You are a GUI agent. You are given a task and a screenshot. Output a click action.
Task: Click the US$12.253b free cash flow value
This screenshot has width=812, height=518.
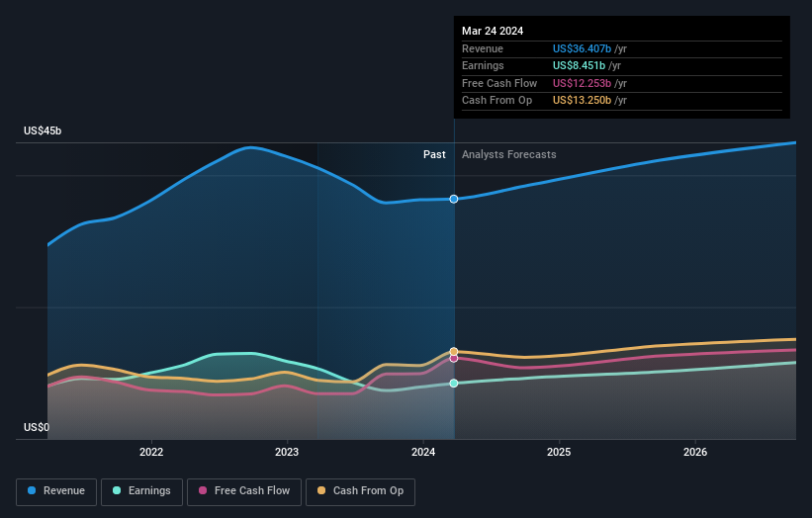(582, 83)
